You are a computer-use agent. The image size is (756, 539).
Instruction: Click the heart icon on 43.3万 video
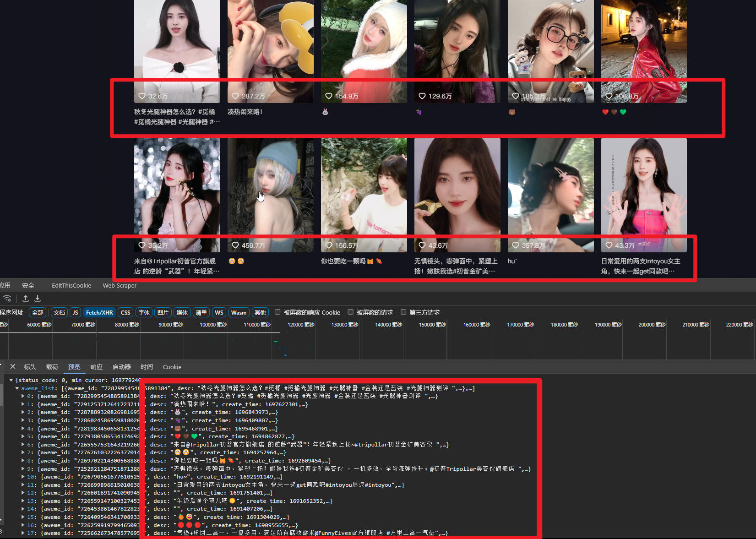point(609,245)
